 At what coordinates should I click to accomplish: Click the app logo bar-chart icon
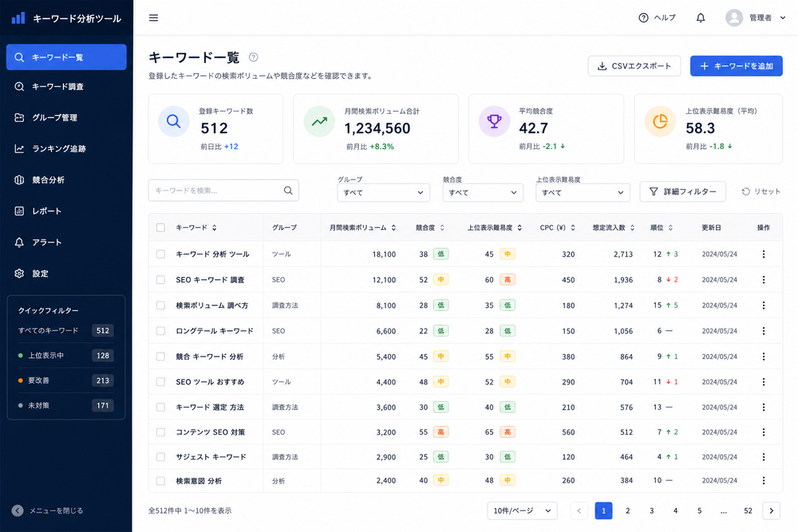(18, 18)
